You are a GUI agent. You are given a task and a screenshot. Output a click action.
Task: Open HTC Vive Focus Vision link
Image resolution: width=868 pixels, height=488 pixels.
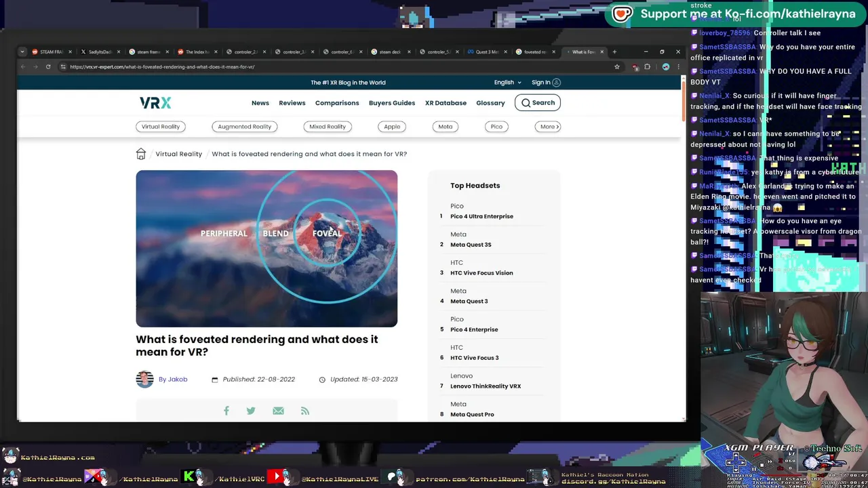(x=481, y=273)
